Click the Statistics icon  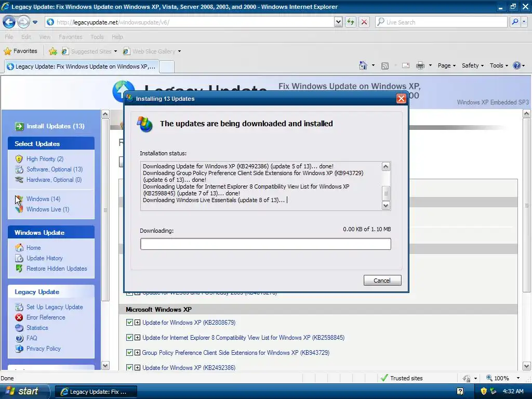click(19, 328)
